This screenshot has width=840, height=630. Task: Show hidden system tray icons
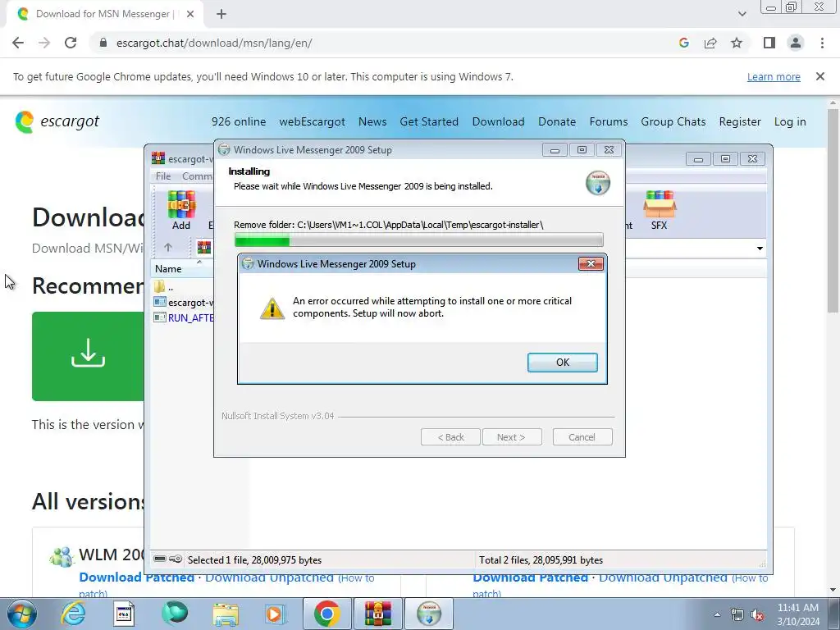click(717, 614)
